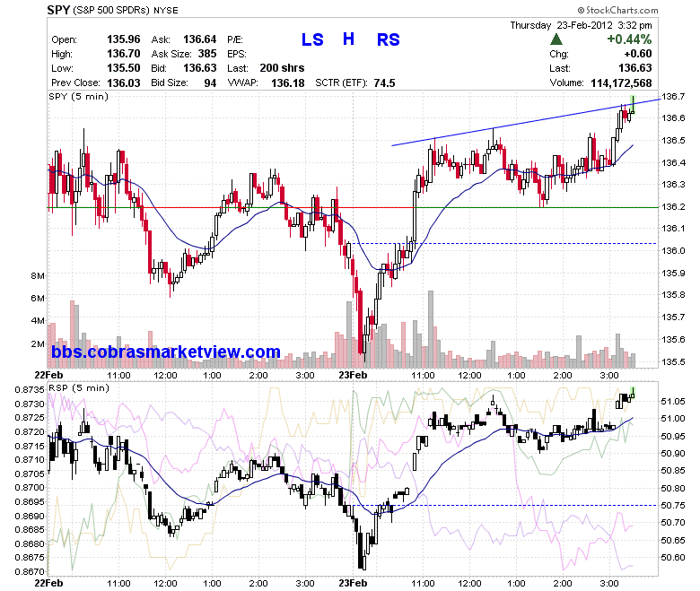Viewport: 700px width, 591px height.
Task: Click the blue RS annotation label
Action: coord(388,39)
